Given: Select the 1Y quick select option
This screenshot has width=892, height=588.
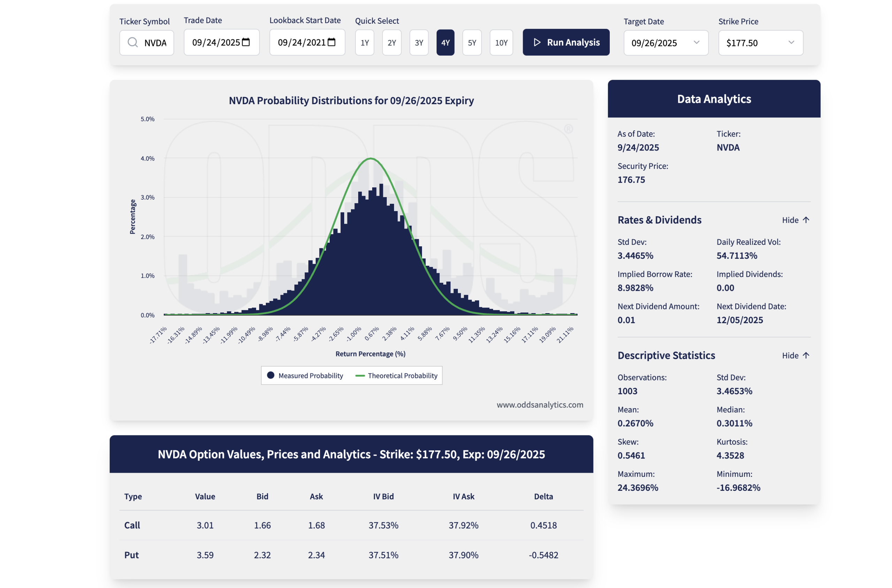Looking at the screenshot, I should [364, 43].
